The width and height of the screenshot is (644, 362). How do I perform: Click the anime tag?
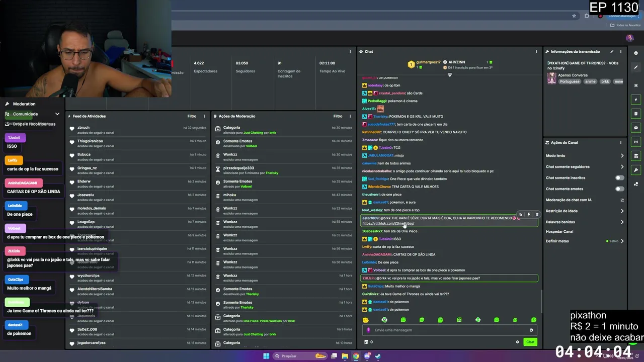pyautogui.click(x=590, y=81)
